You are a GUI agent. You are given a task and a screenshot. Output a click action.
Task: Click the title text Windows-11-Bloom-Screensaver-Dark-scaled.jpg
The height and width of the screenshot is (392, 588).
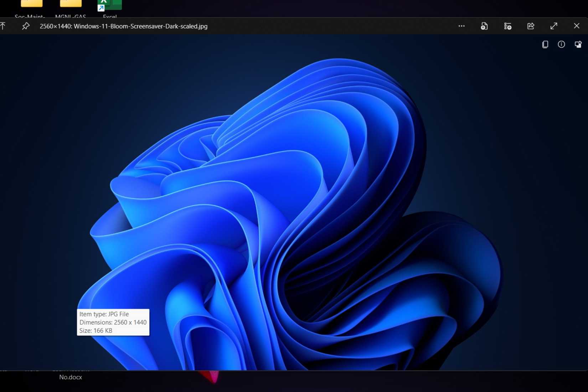tap(140, 26)
